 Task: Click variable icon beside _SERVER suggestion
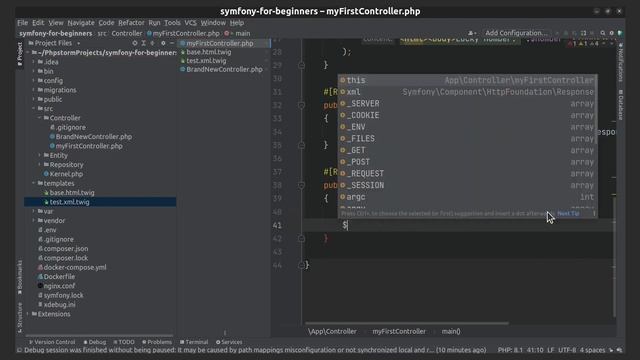pos(343,104)
